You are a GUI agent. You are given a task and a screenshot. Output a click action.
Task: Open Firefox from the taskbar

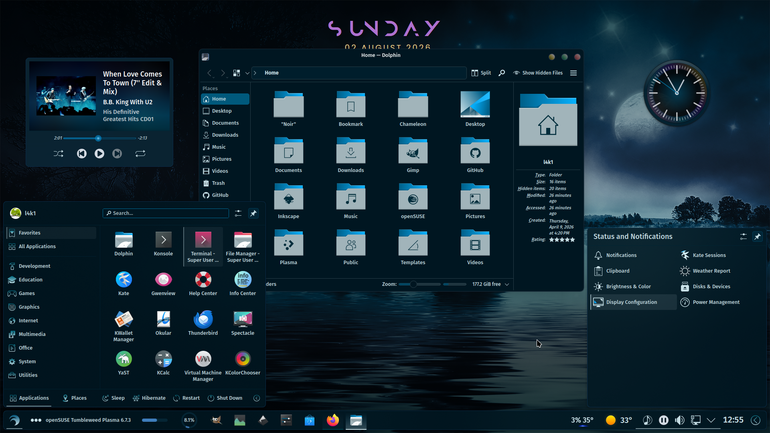pos(333,420)
